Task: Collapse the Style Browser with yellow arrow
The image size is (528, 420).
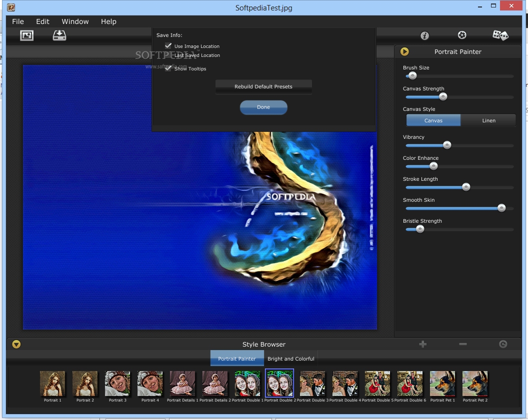Action: point(16,344)
